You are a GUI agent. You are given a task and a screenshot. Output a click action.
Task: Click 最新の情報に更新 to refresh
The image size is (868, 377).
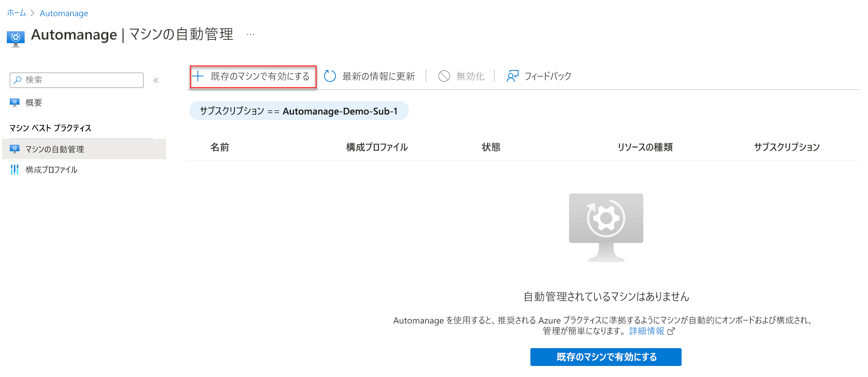pos(369,76)
